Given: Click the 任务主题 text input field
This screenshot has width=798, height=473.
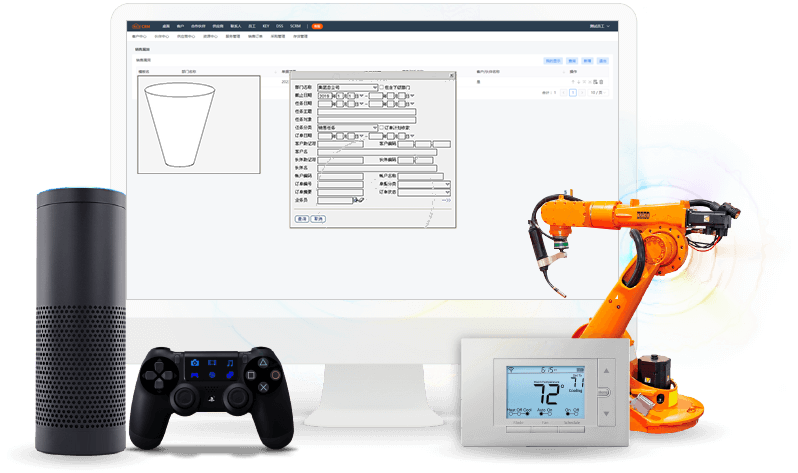Looking at the screenshot, I should point(367,112).
